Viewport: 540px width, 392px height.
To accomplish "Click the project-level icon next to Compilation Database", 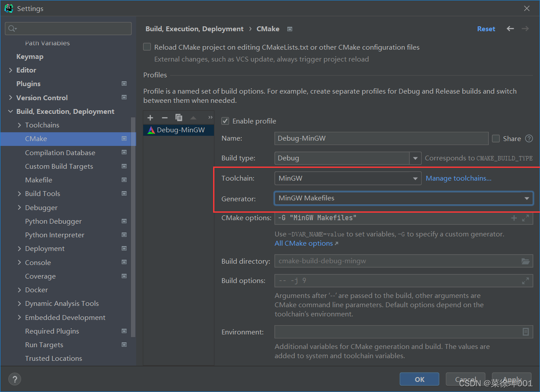I will (124, 152).
